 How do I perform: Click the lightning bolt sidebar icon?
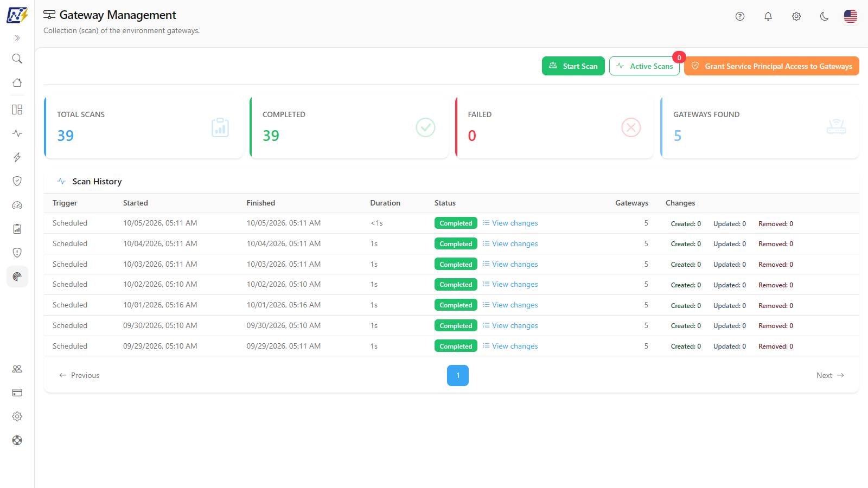17,157
